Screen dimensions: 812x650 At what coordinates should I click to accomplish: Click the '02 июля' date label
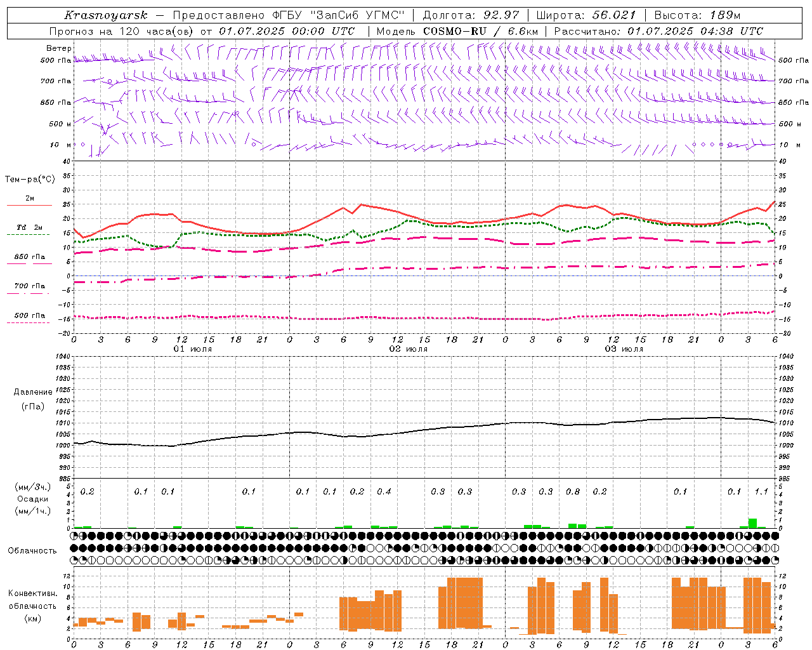(409, 349)
